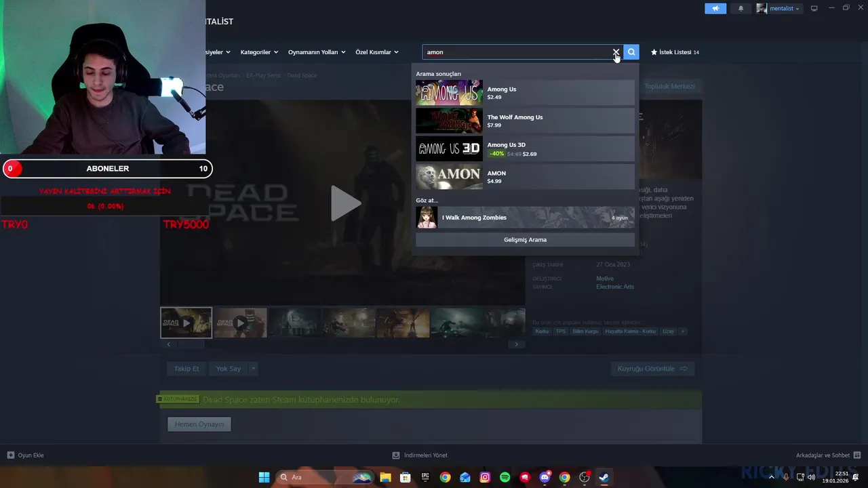Click the TPS tag
This screenshot has height=488, width=868.
click(561, 331)
